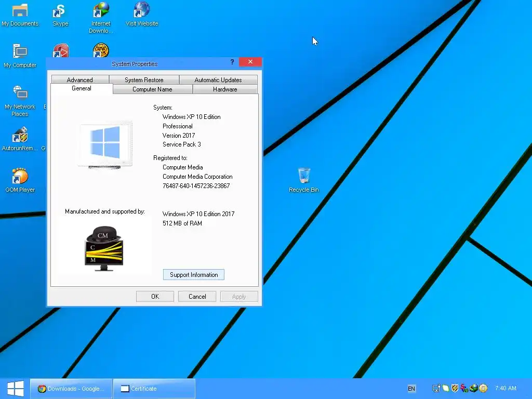
Task: Select the AutorunRemover desktop shortcut
Action: [x=20, y=139]
